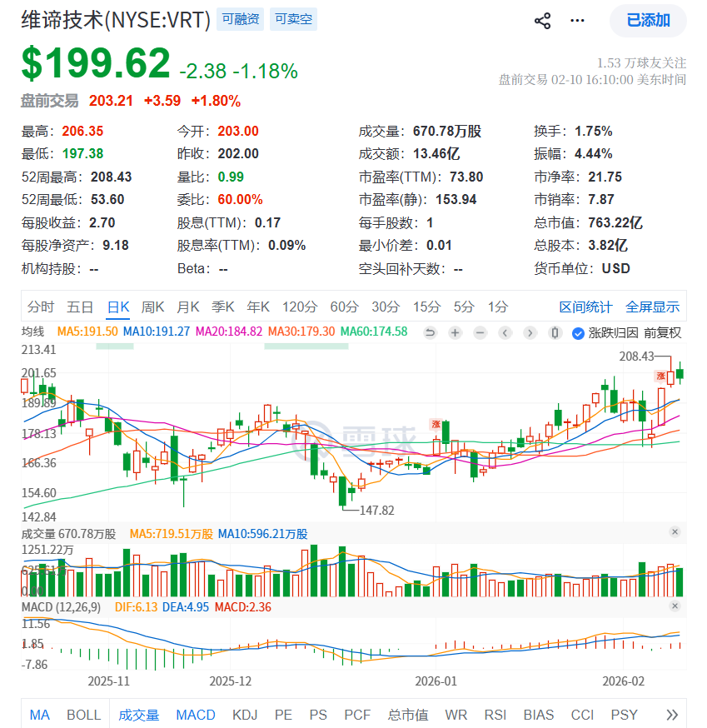Click the MA20:184.82 moving average label
Viewport: 707px width, 728px height.
[x=229, y=332]
